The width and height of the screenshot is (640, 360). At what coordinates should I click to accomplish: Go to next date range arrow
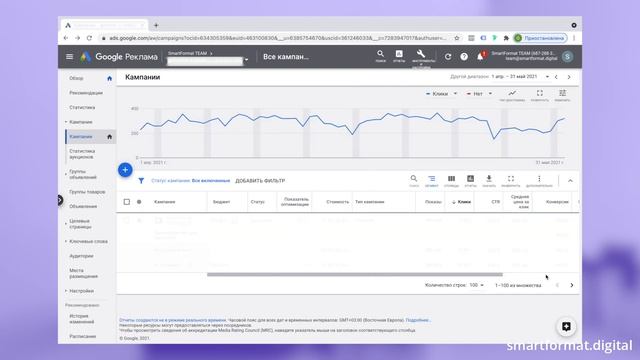[569, 77]
